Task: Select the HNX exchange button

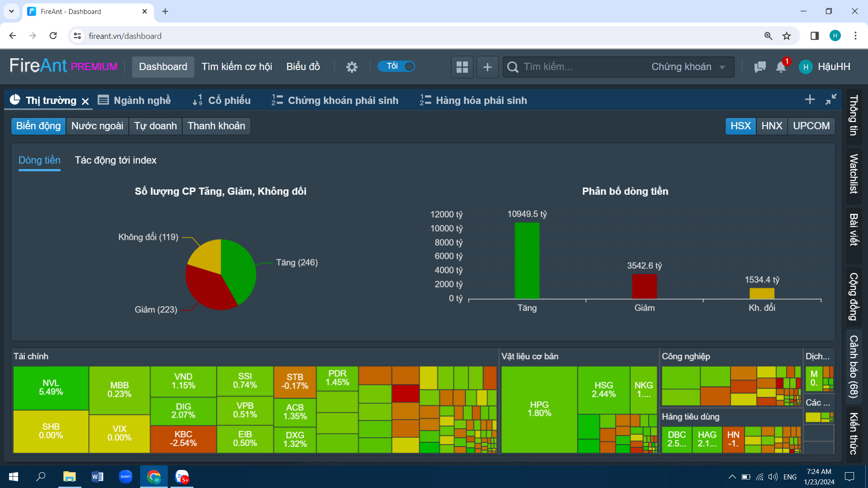Action: (x=772, y=126)
